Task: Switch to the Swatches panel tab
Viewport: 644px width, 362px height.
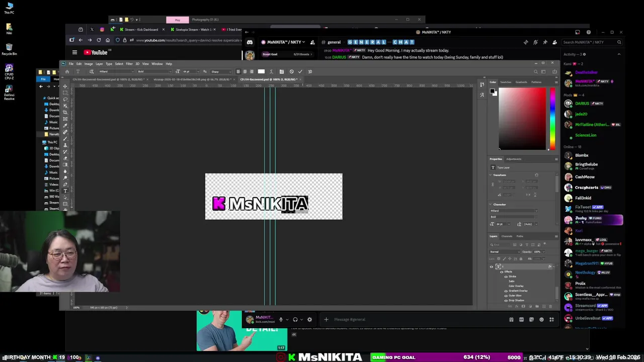Action: [x=506, y=82]
